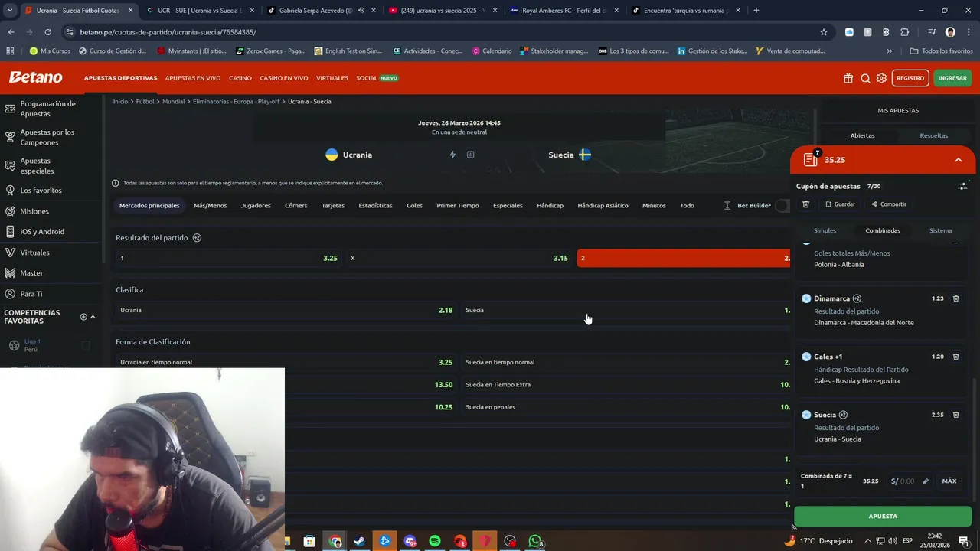
Task: Delete all bets with coupon trash icon
Action: click(x=805, y=204)
